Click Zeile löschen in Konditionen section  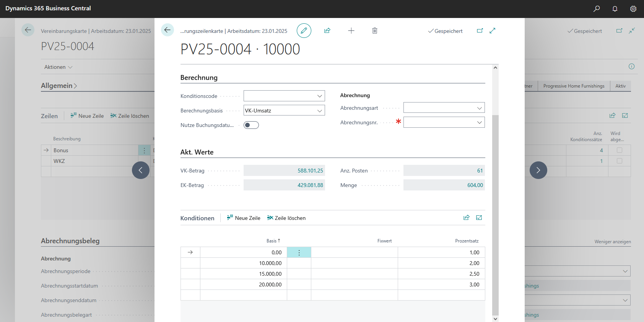[x=286, y=218]
